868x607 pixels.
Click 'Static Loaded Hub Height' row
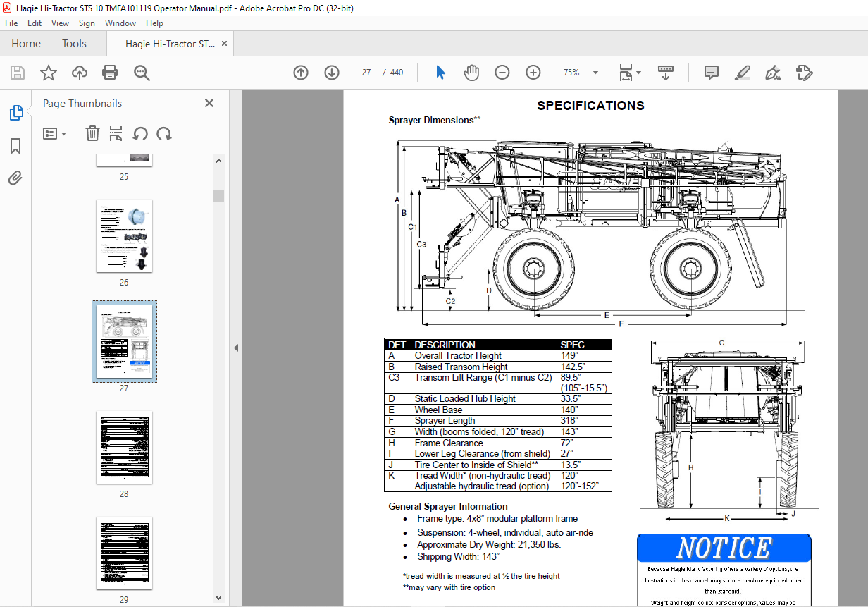pos(465,398)
